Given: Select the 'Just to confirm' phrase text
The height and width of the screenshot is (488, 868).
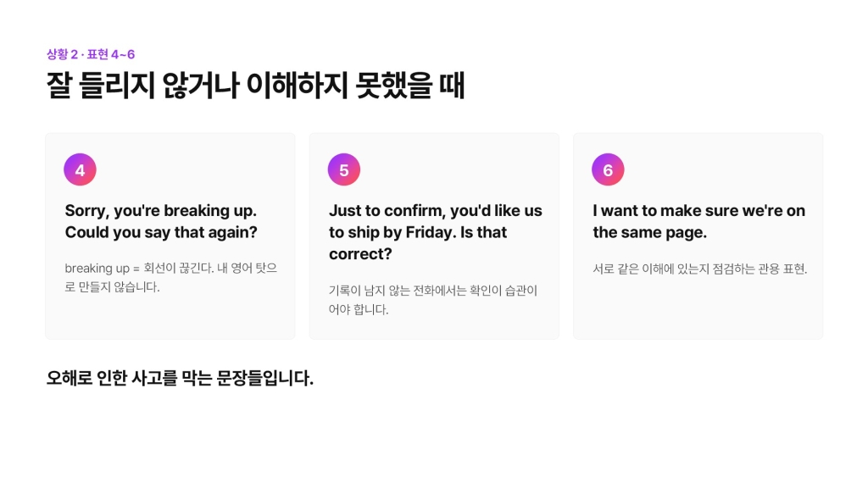Looking at the screenshot, I should click(436, 232).
